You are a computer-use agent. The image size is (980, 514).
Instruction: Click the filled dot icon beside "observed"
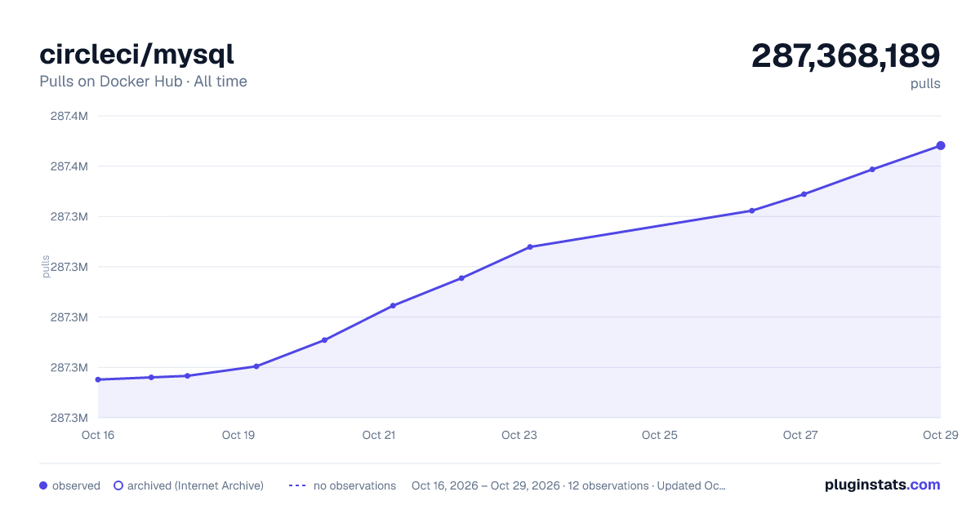pos(43,485)
